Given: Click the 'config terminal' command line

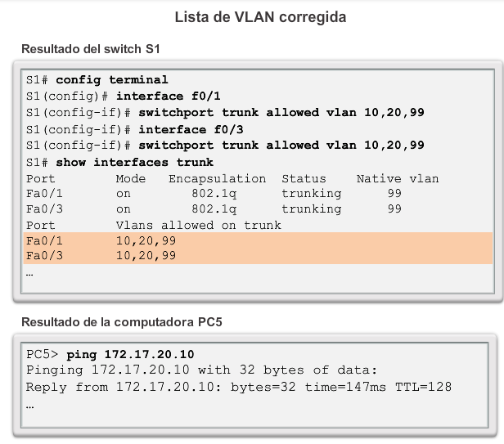Looking at the screenshot, I should (x=97, y=79).
